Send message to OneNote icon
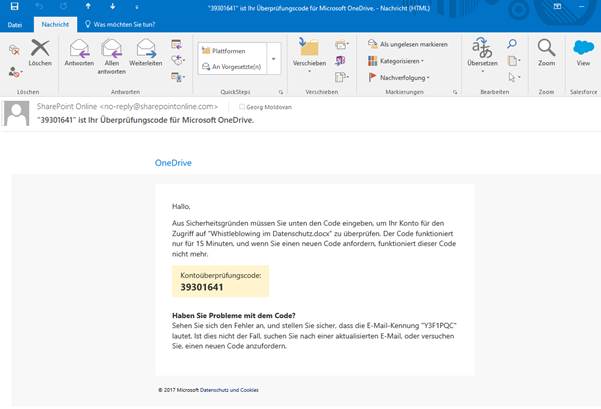Image resolution: width=601 pixels, height=409 pixels. coord(340,61)
